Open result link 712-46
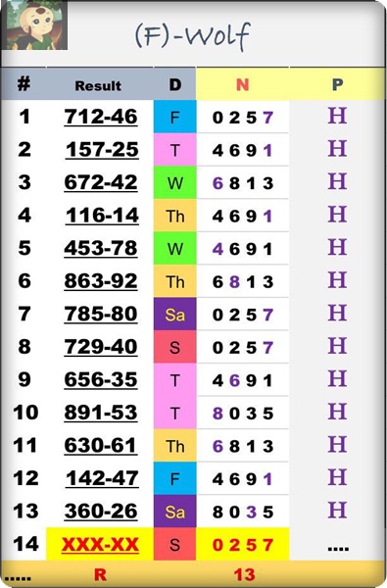The height and width of the screenshot is (588, 387). pos(101,117)
